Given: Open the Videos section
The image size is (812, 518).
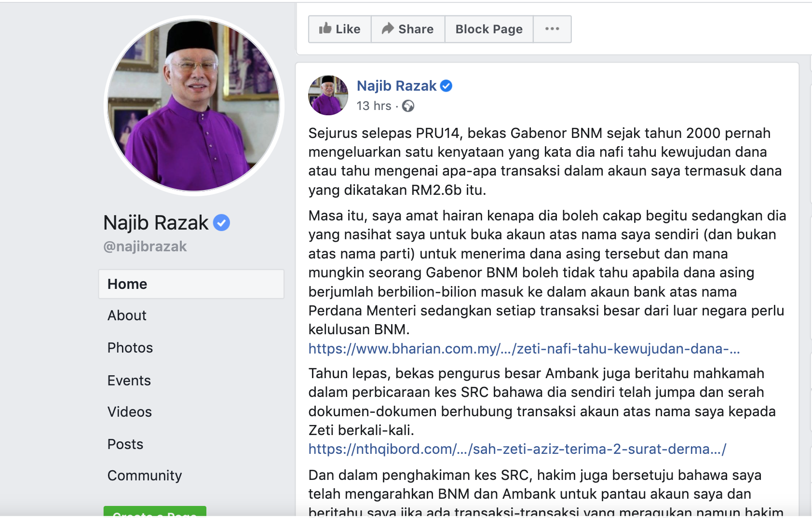Looking at the screenshot, I should click(x=130, y=412).
